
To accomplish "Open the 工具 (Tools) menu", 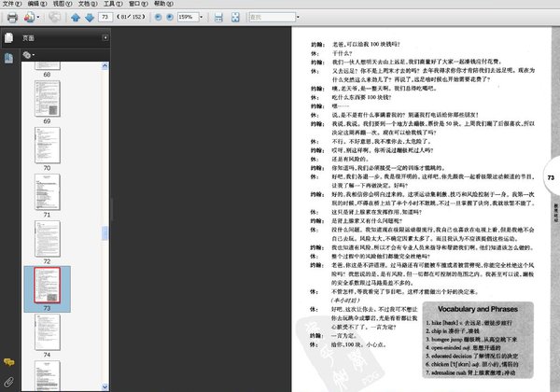I will (113, 4).
